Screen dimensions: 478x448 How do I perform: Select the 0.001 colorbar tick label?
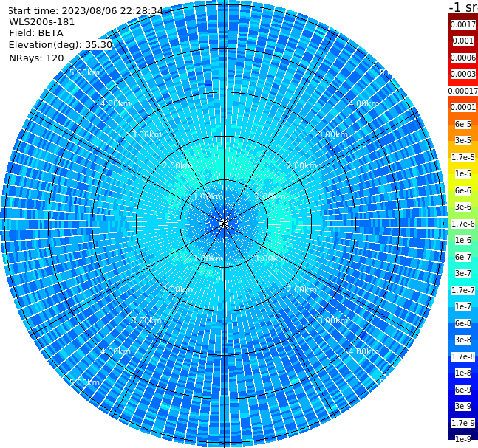click(x=463, y=41)
